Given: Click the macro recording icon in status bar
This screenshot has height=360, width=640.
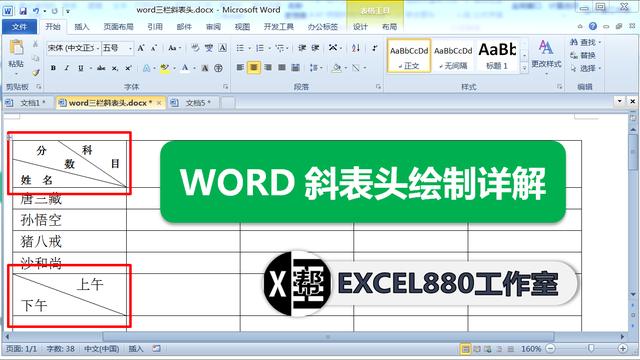Looking at the screenshot, I should point(156,349).
